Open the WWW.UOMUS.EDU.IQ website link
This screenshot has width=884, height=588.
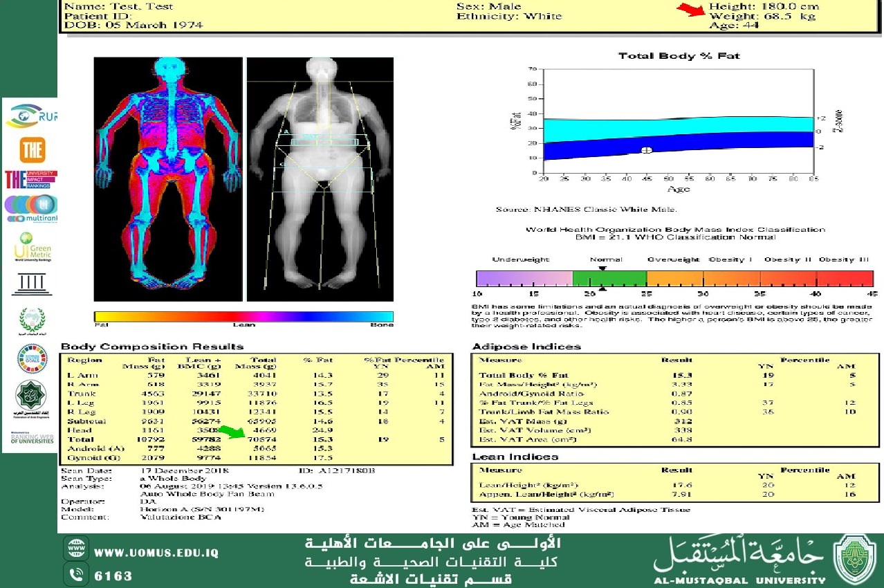156,553
